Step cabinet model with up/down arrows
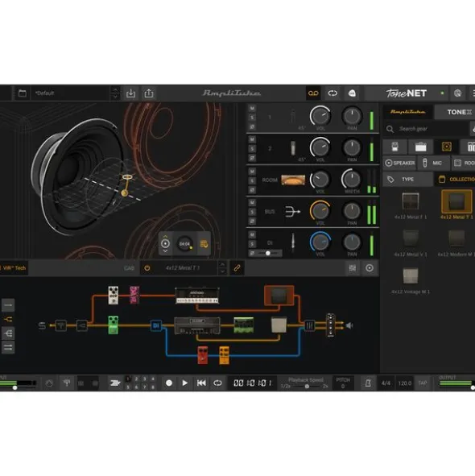The image size is (475, 476). 222,268
